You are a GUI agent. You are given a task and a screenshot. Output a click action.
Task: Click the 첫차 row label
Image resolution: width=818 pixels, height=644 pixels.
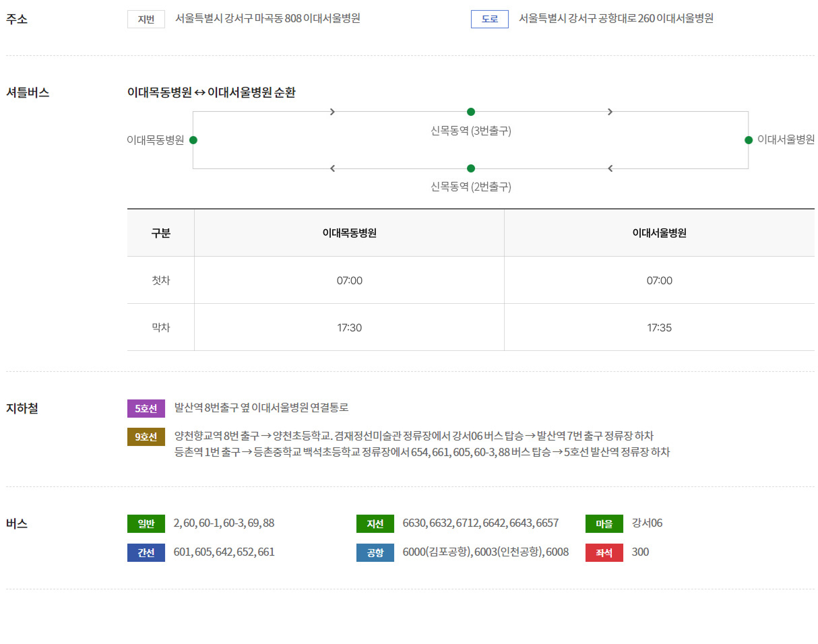tap(161, 280)
